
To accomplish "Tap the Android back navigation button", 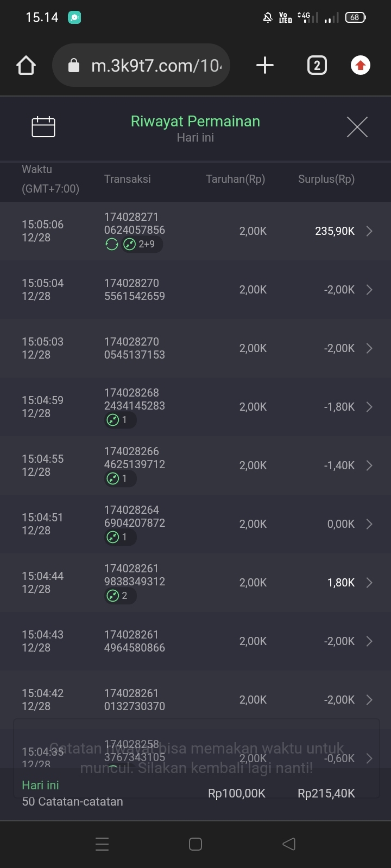I will click(289, 844).
